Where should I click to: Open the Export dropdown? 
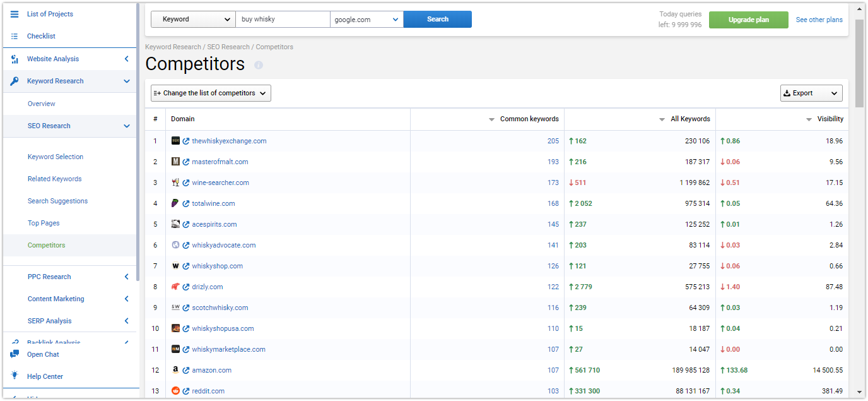tap(811, 93)
